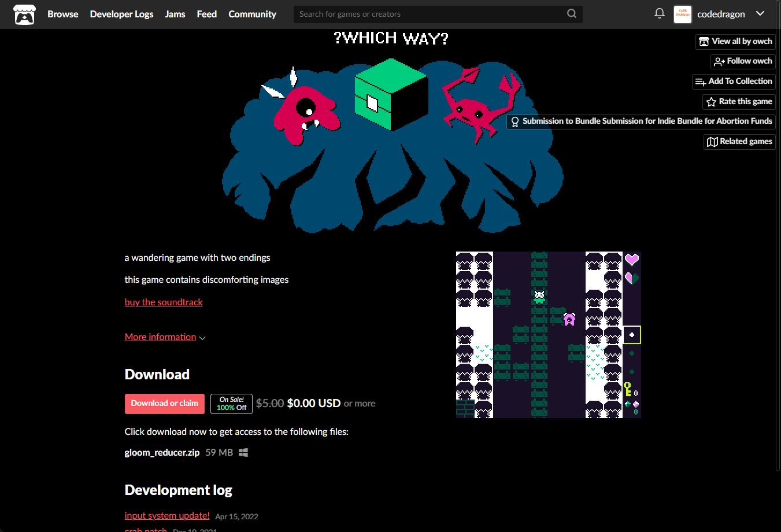Click the $0.00 USD price text

point(314,403)
